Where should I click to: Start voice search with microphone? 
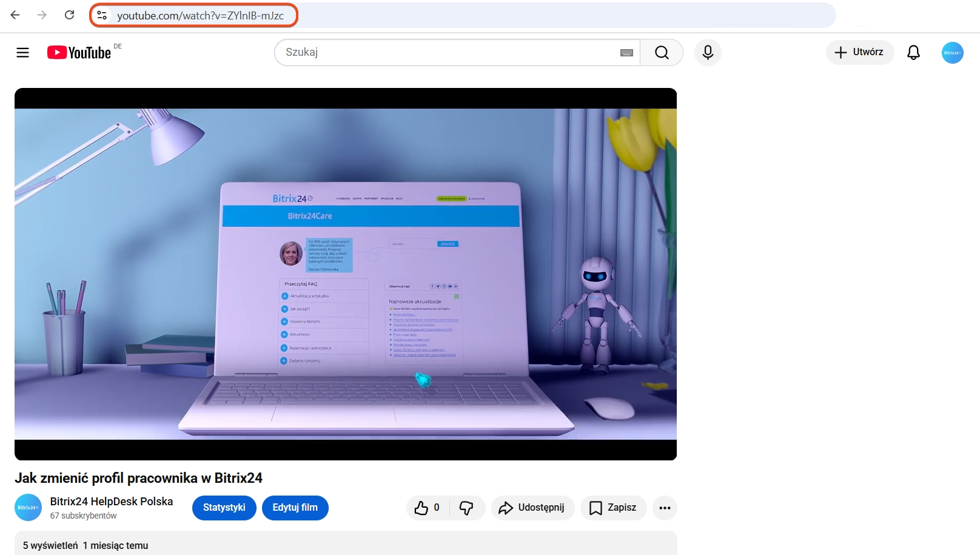click(x=708, y=53)
